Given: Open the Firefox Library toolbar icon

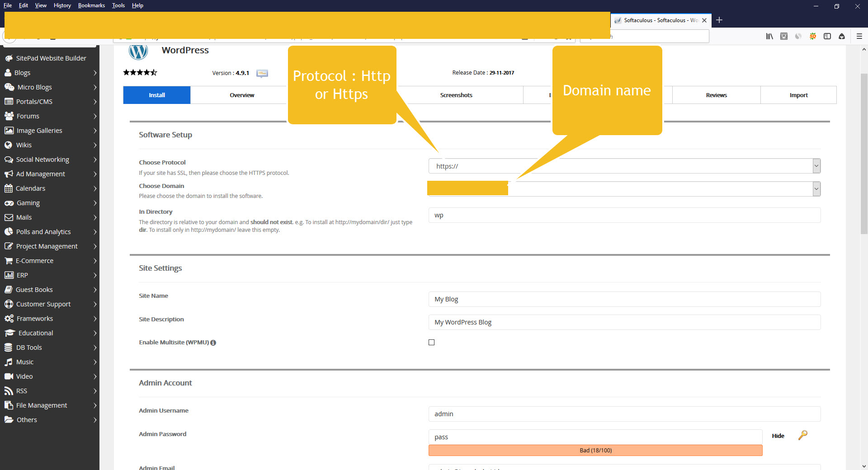Looking at the screenshot, I should 769,36.
